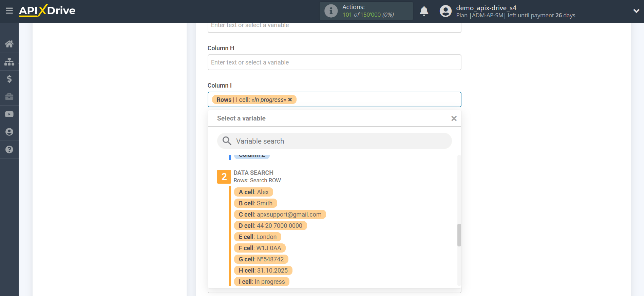This screenshot has height=296, width=644.
Task: Select the 'D cell: 44 20 7000 0000' variable
Action: 270,226
